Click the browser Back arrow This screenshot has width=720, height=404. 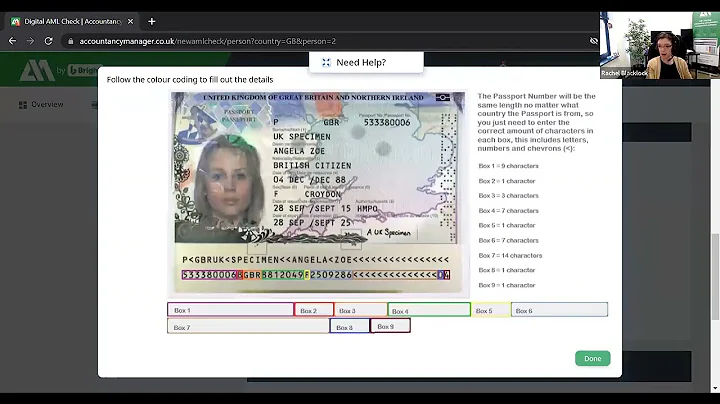(x=12, y=41)
